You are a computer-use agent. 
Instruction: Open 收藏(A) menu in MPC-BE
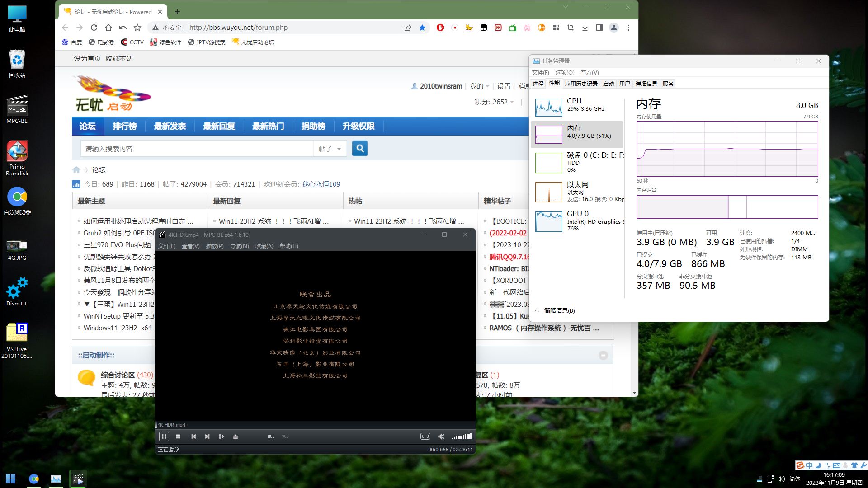pos(264,246)
